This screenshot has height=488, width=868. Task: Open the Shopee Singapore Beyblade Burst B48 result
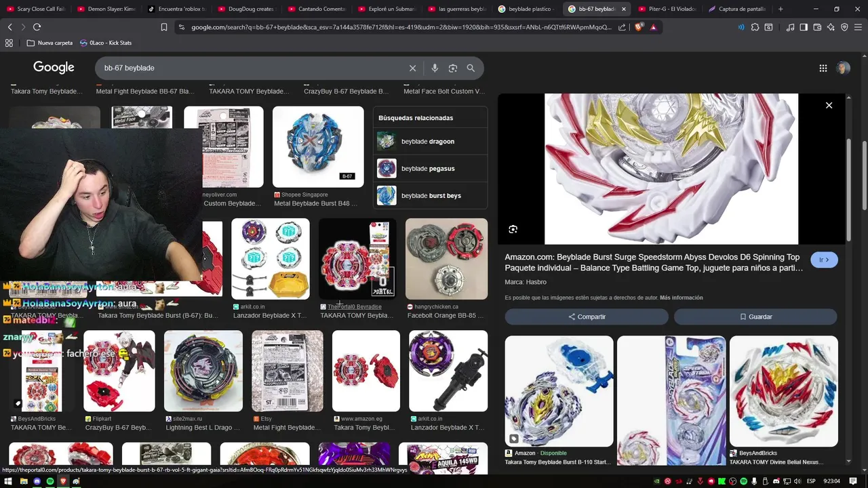[x=318, y=146]
